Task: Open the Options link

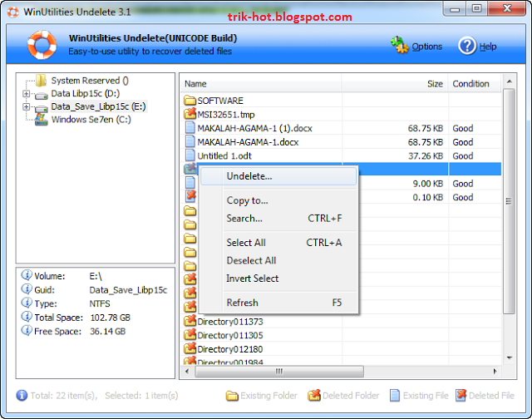Action: click(426, 47)
